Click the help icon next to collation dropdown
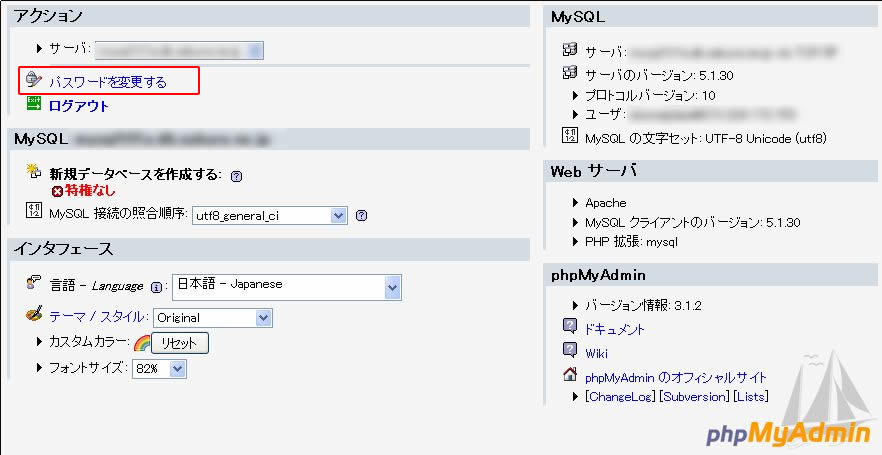This screenshot has width=882, height=455. [361, 215]
